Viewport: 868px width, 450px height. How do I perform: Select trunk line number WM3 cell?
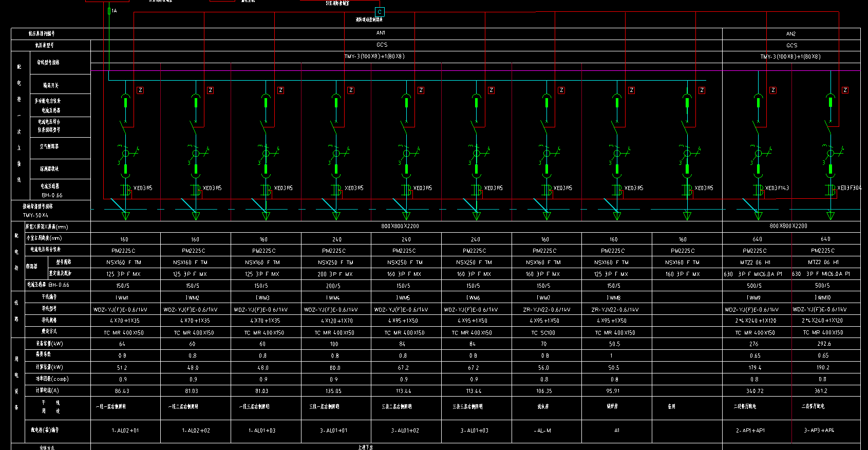pyautogui.click(x=262, y=298)
